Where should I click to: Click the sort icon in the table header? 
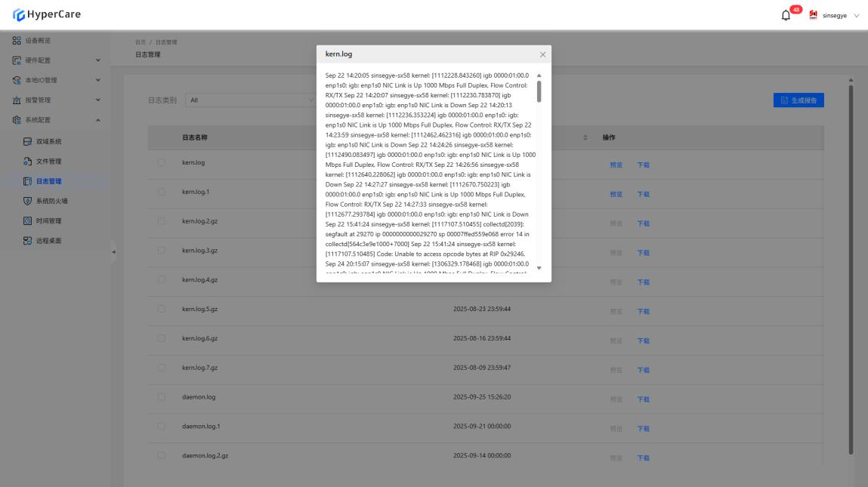pyautogui.click(x=585, y=137)
